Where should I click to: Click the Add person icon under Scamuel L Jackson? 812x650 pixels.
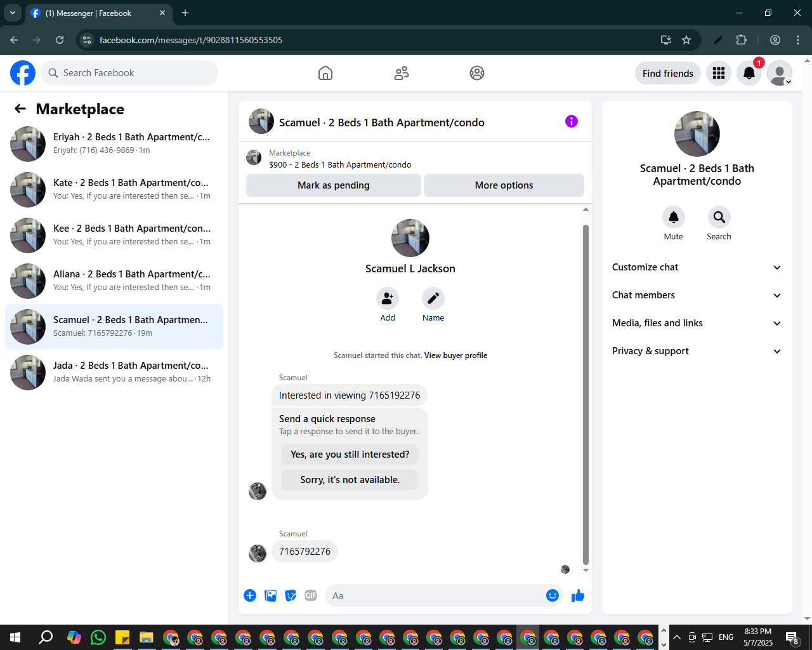click(x=388, y=298)
